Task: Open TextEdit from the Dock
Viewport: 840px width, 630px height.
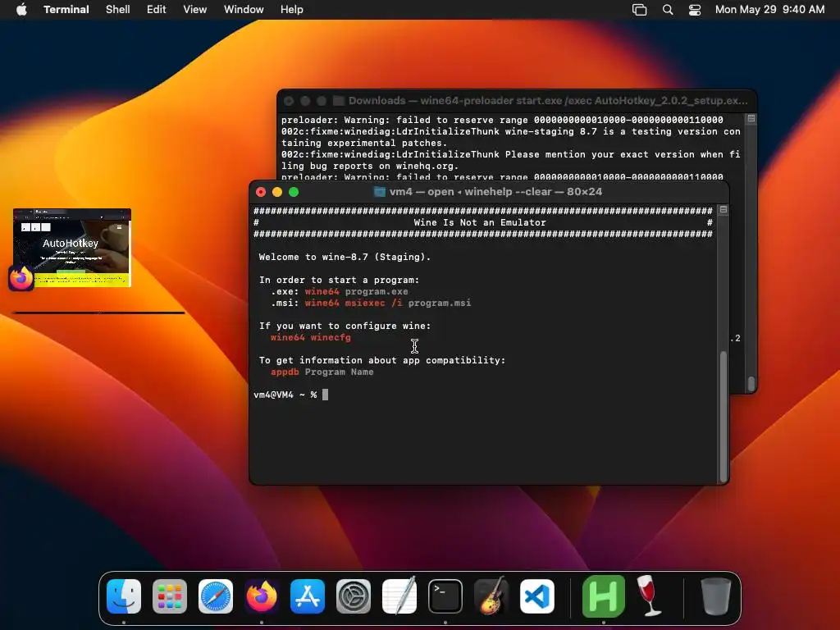Action: pos(399,596)
